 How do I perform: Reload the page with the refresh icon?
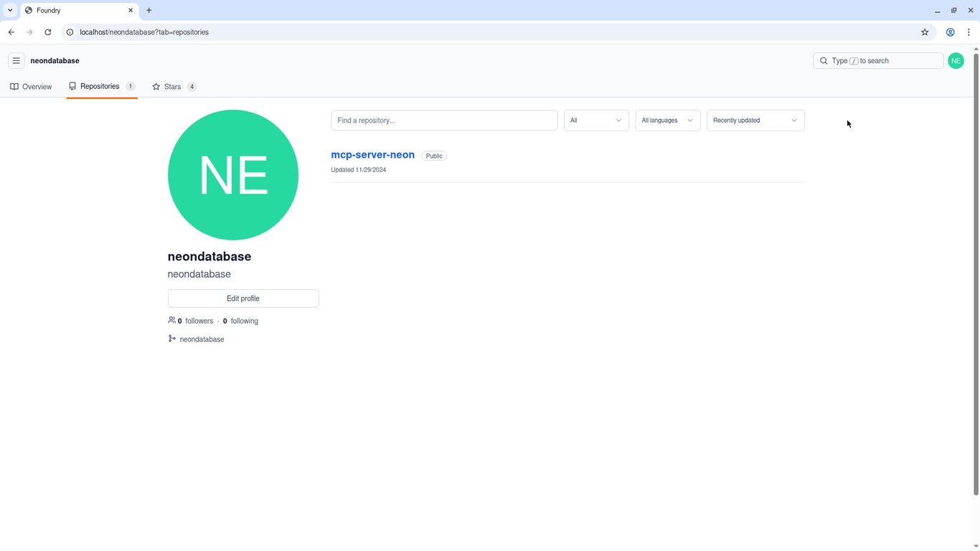[48, 32]
